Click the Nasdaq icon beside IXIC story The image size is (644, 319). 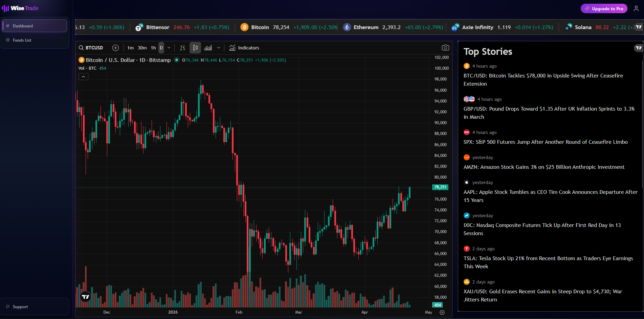coord(467,215)
